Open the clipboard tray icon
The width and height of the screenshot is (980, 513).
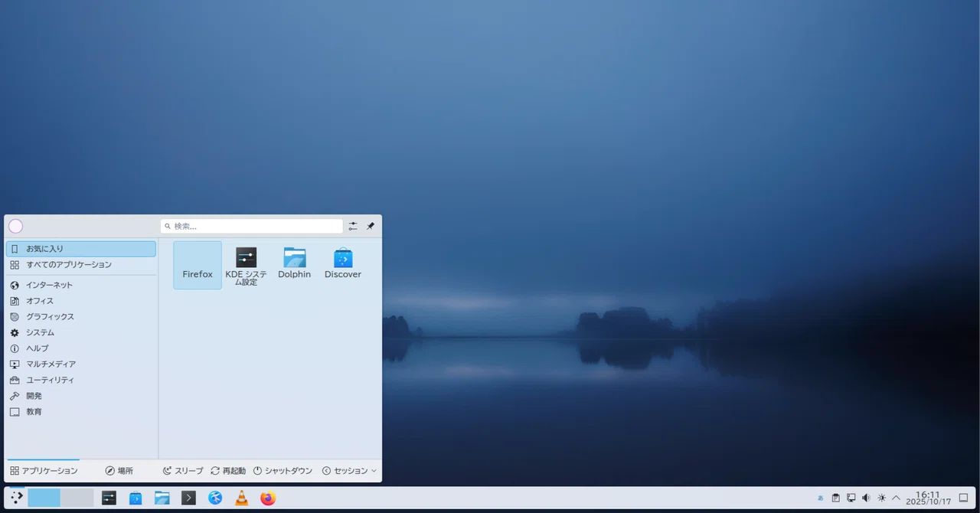pos(836,498)
